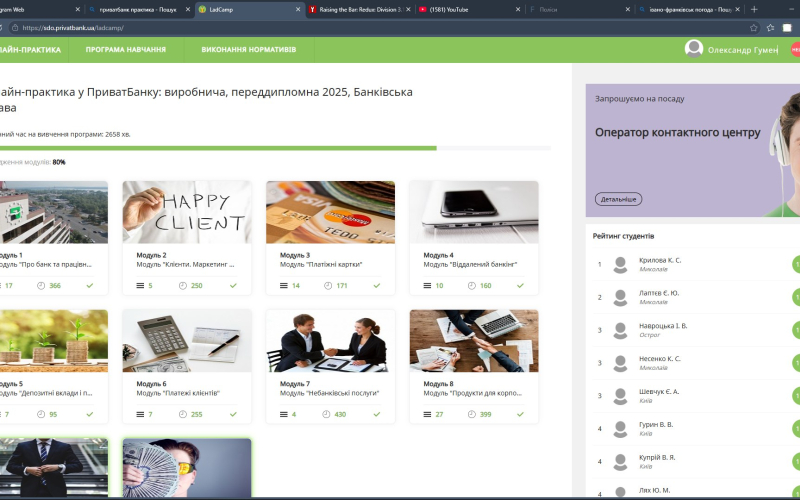This screenshot has height=500, width=800.
Task: Open Модуль 7 handshake thumbnail
Action: (x=330, y=341)
